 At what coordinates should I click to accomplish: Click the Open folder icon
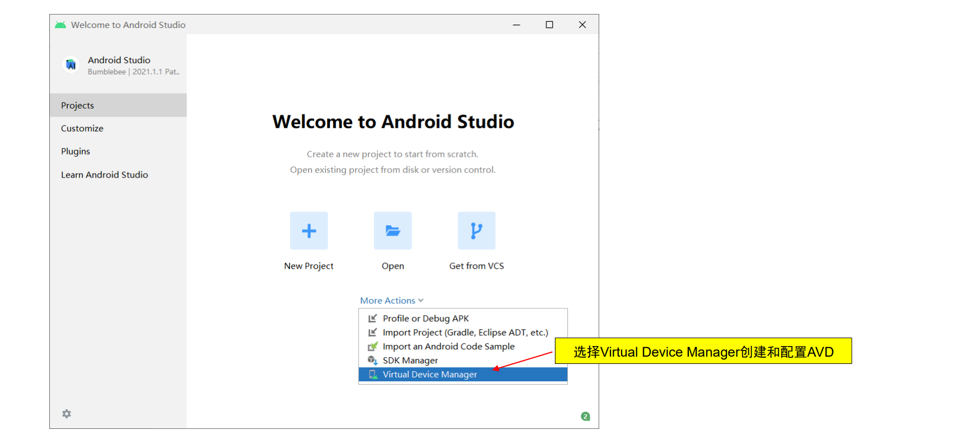(393, 231)
